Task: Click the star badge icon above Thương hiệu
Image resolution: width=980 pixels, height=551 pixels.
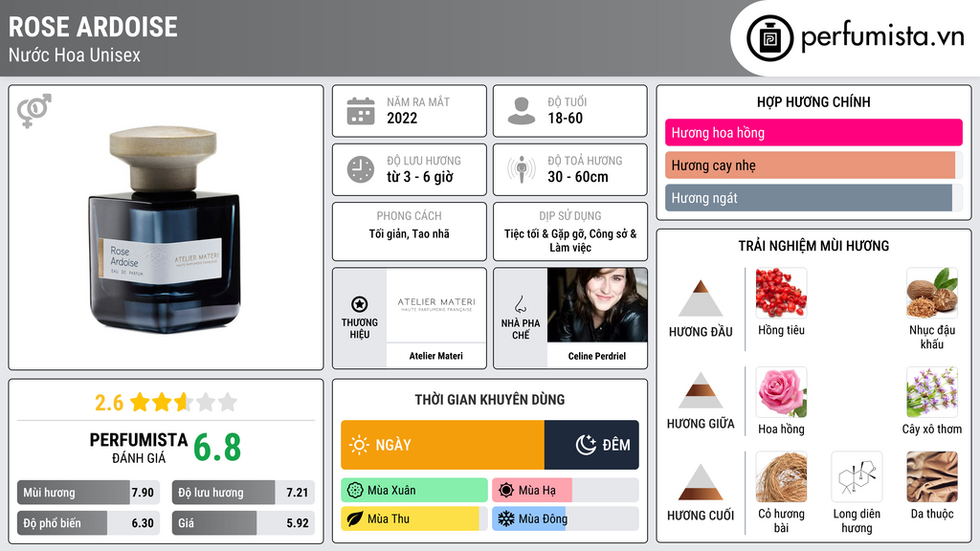Action: 360,304
